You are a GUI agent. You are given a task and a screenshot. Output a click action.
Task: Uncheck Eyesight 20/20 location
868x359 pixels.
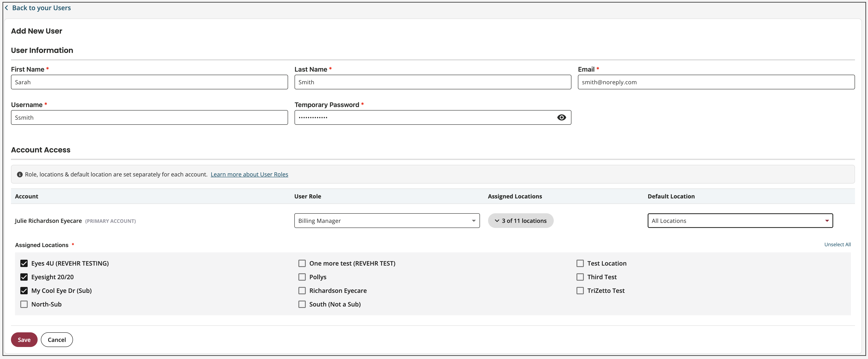point(24,277)
